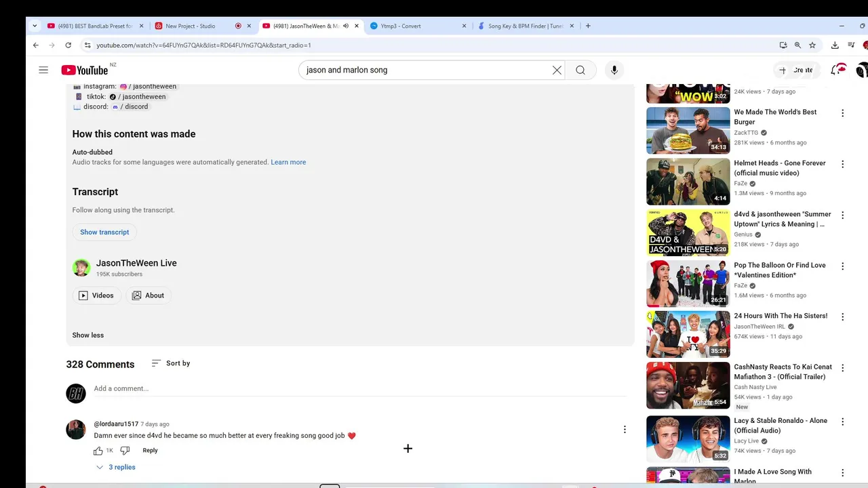Go to the YouTube home logo

tap(85, 70)
